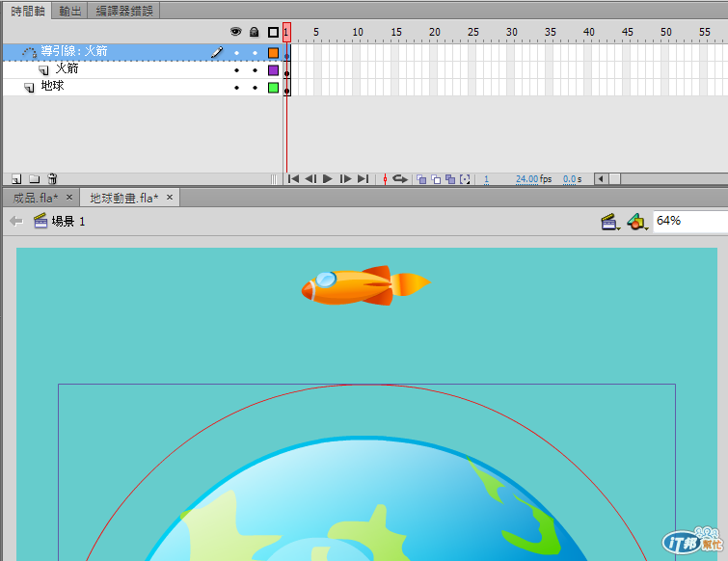The image size is (728, 561).
Task: Click the pencil icon on the 導引線 layer
Action: 217,52
